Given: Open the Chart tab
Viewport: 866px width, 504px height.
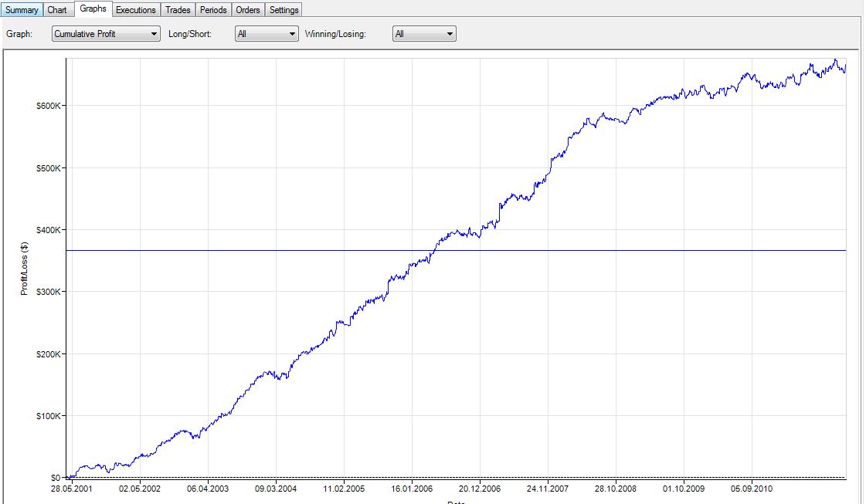Looking at the screenshot, I should [57, 10].
